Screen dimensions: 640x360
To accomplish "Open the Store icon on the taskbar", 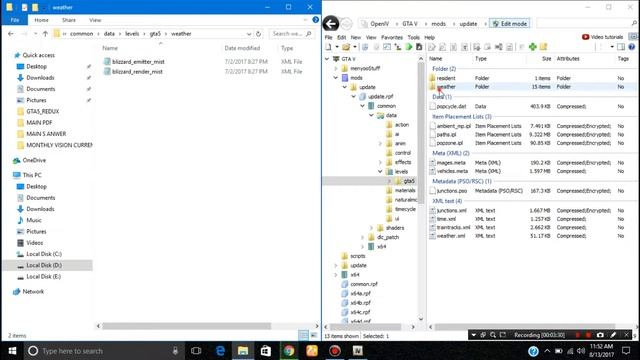I will click(x=266, y=351).
